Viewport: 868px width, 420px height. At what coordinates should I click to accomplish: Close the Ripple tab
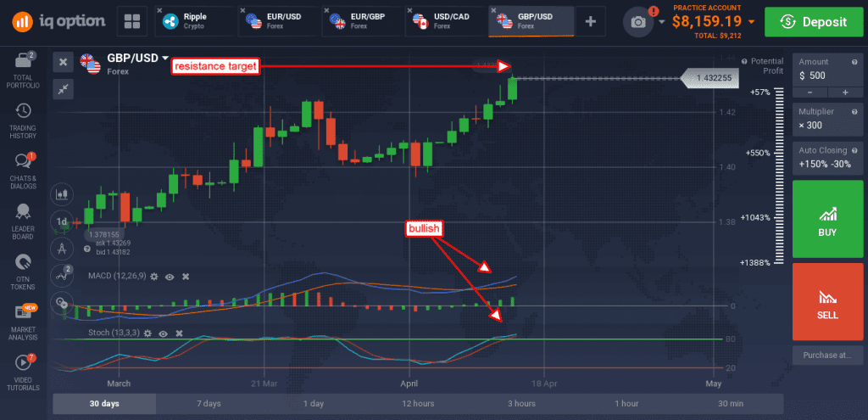[x=159, y=10]
